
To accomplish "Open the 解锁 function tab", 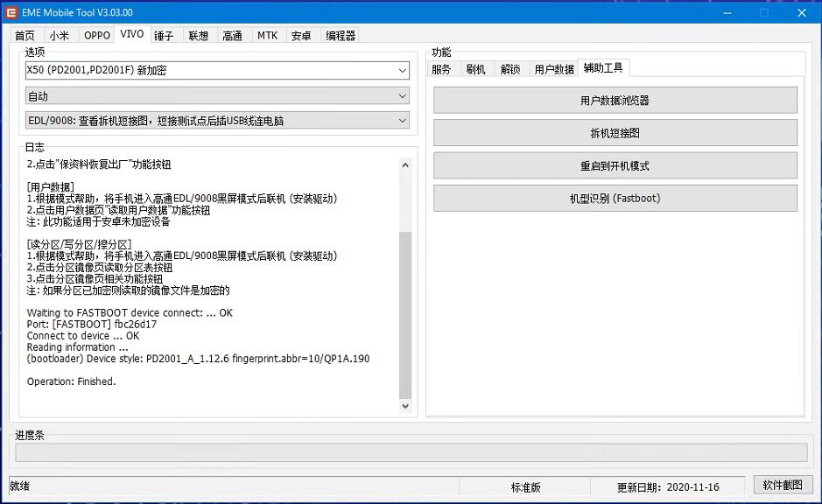I will coord(510,69).
